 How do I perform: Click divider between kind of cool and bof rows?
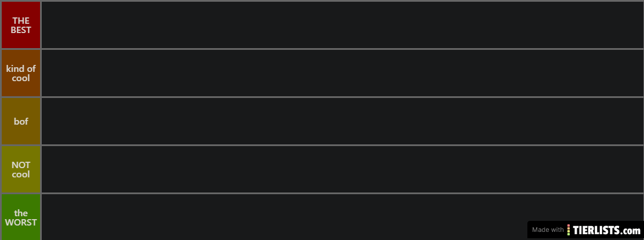coord(342,97)
